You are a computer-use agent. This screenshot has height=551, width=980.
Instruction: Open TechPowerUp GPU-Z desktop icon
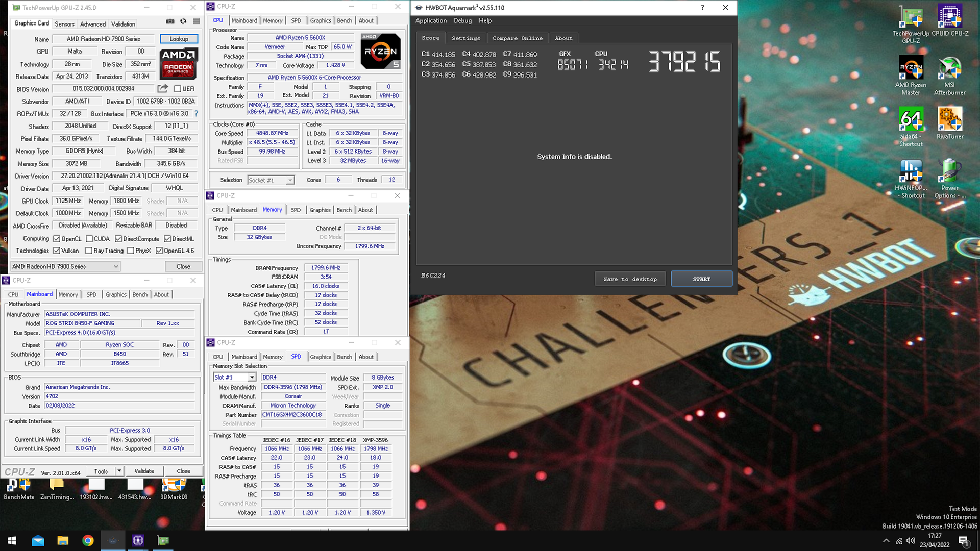coord(911,24)
